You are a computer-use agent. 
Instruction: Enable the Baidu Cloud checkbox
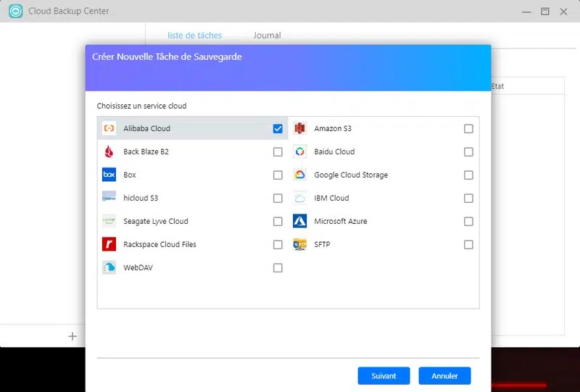468,152
